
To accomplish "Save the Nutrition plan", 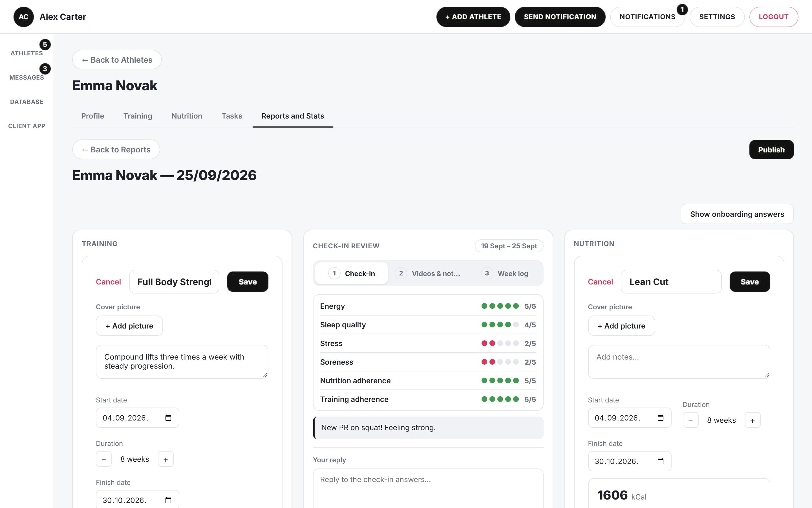I will (x=750, y=282).
